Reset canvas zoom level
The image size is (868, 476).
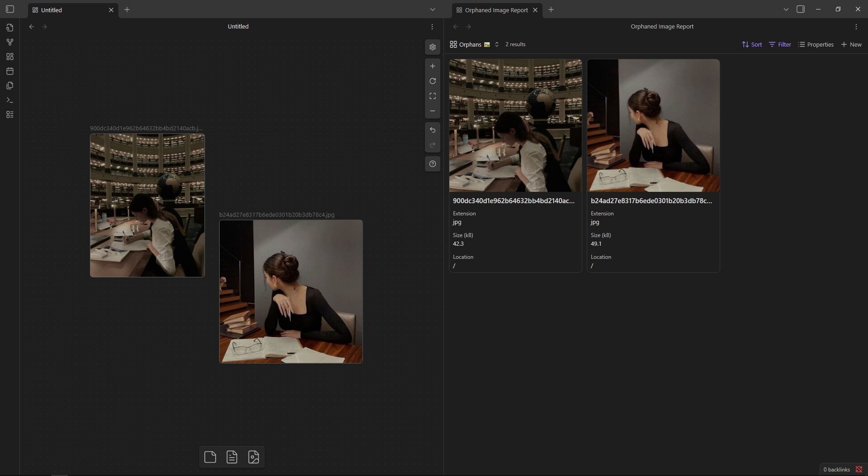point(433,81)
